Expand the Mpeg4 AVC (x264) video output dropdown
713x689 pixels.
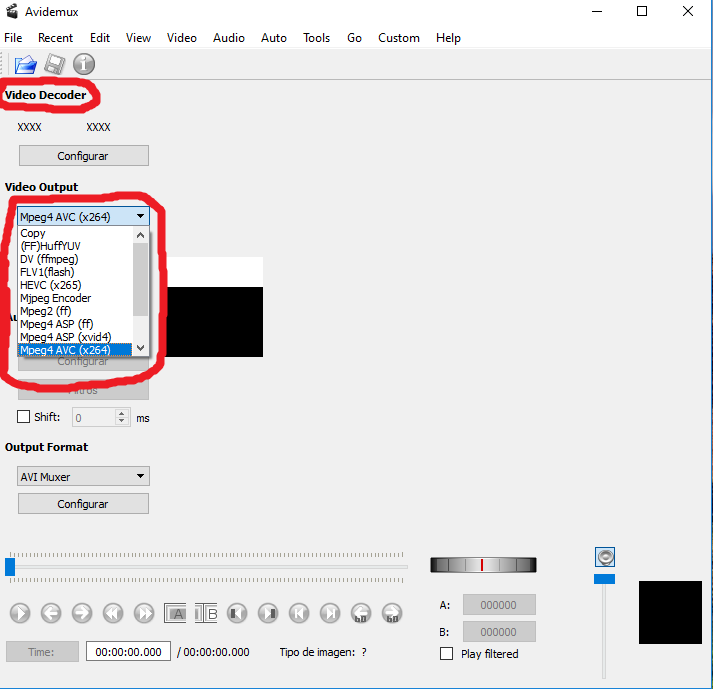tap(83, 216)
